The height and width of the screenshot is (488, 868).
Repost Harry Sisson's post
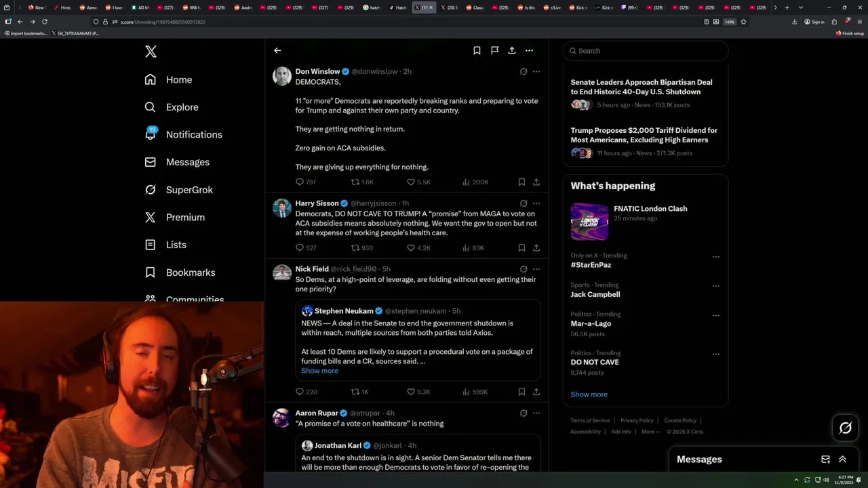point(355,247)
